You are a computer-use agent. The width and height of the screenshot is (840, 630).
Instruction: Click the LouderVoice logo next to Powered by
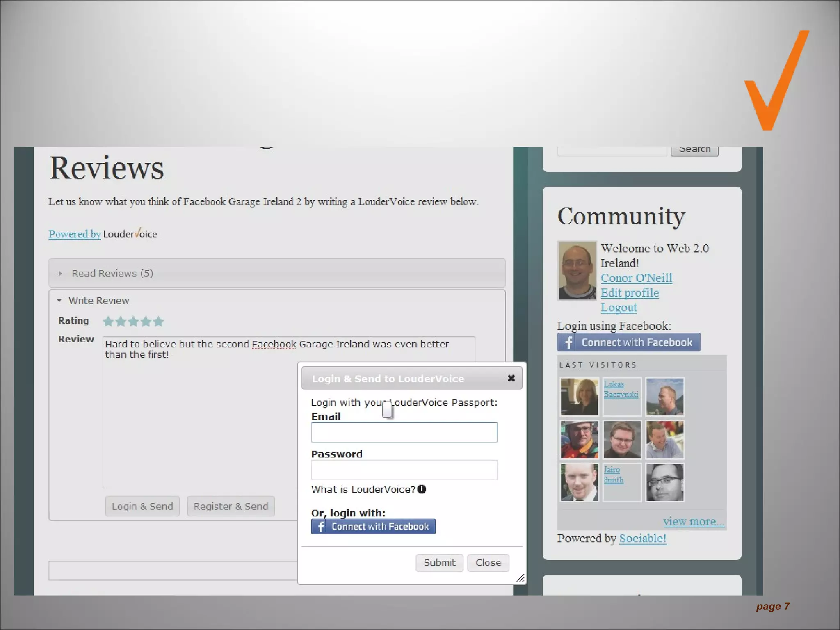point(130,234)
